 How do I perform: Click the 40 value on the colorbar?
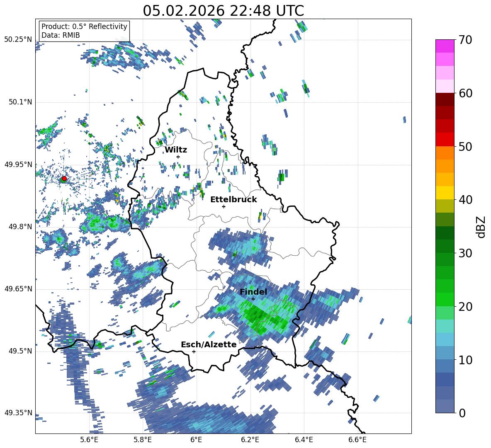click(x=465, y=200)
